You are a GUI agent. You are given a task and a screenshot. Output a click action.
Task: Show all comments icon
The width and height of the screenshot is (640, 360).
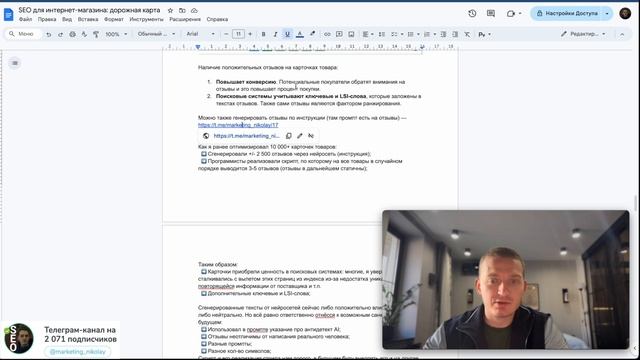point(491,13)
